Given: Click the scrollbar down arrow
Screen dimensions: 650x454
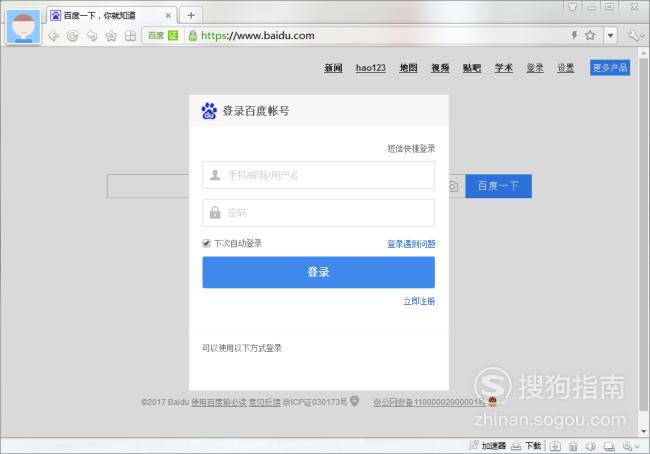Looking at the screenshot, I should point(644,432).
